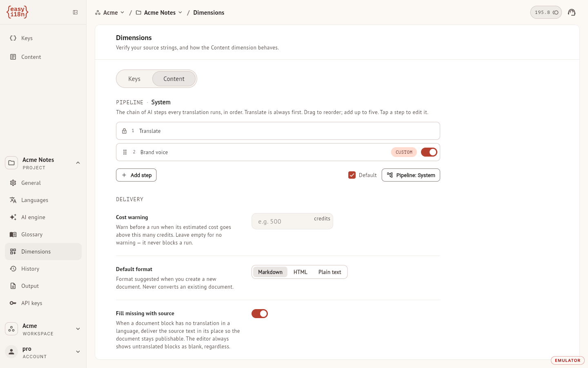Select Markdown default format
Image resolution: width=588 pixels, height=368 pixels.
pyautogui.click(x=270, y=272)
